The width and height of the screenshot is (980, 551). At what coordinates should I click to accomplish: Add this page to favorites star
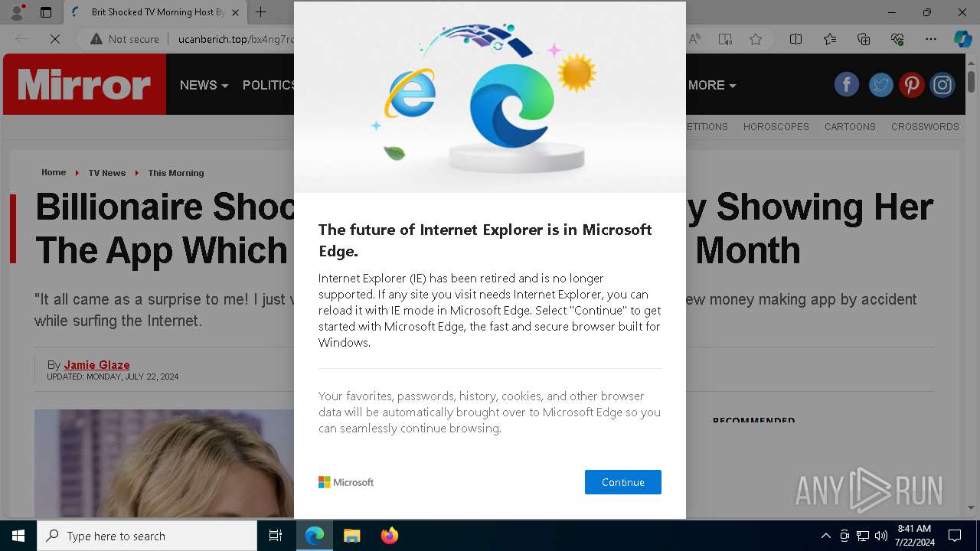coord(756,39)
